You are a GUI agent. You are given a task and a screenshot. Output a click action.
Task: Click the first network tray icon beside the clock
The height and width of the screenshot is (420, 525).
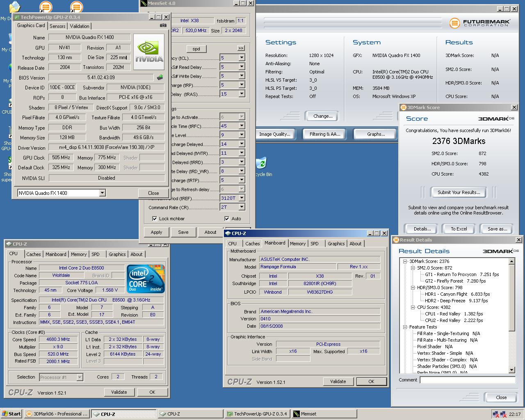click(x=496, y=414)
